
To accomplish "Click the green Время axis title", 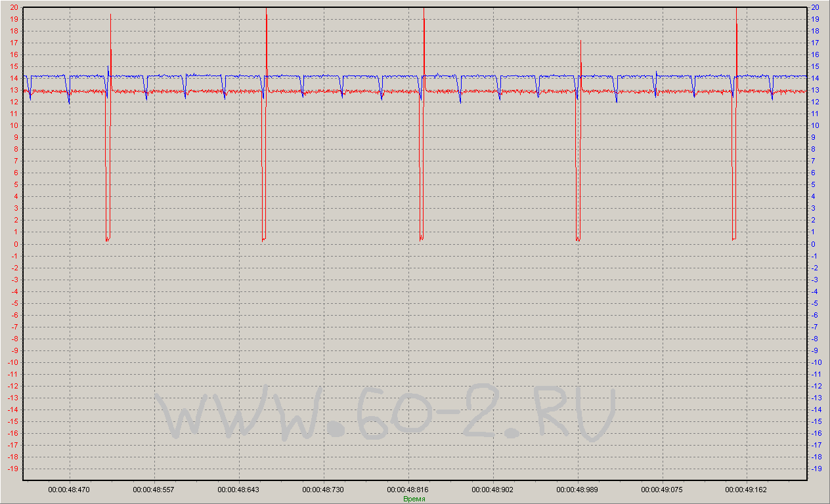I will [x=414, y=499].
